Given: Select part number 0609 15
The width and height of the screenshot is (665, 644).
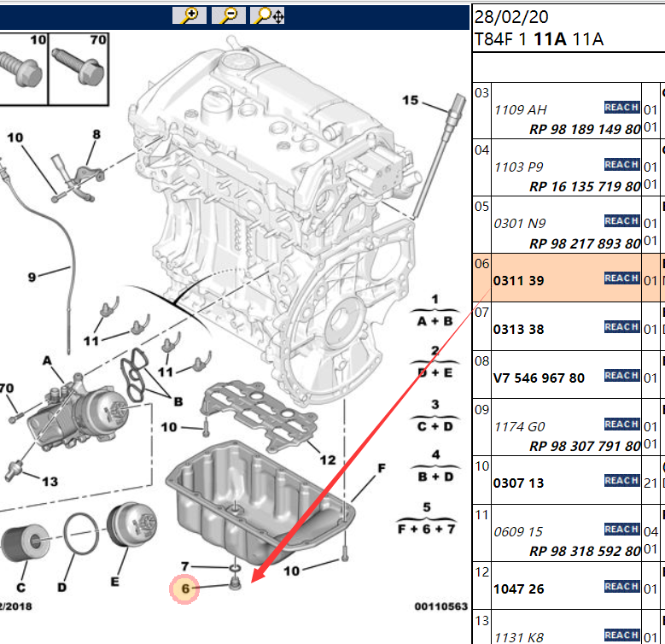Looking at the screenshot, I should 518,532.
